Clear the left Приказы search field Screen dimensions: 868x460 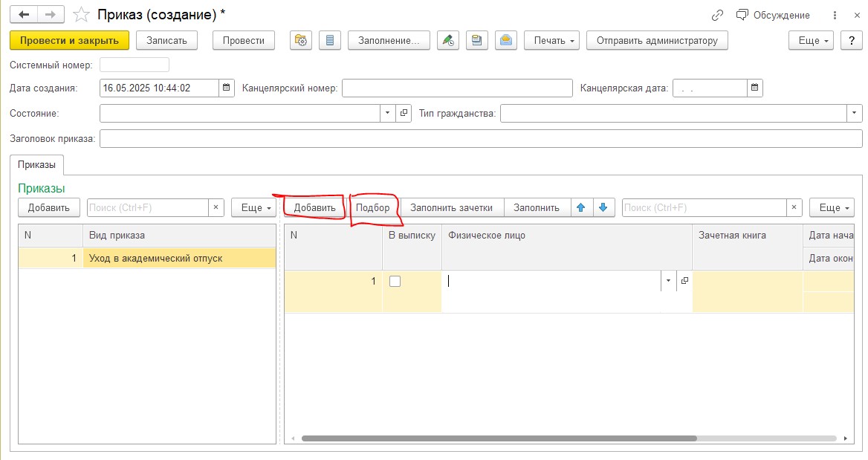(216, 207)
